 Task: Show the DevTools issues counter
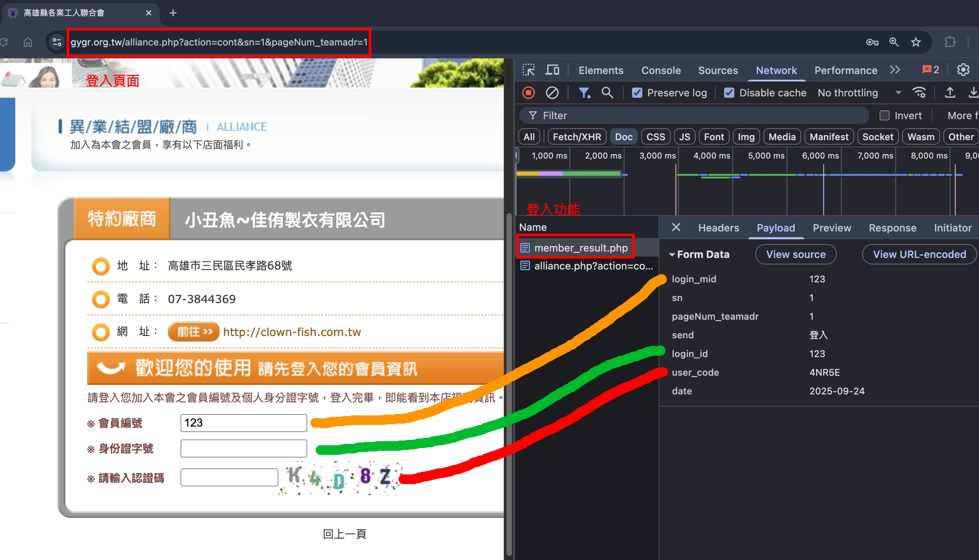(x=931, y=70)
